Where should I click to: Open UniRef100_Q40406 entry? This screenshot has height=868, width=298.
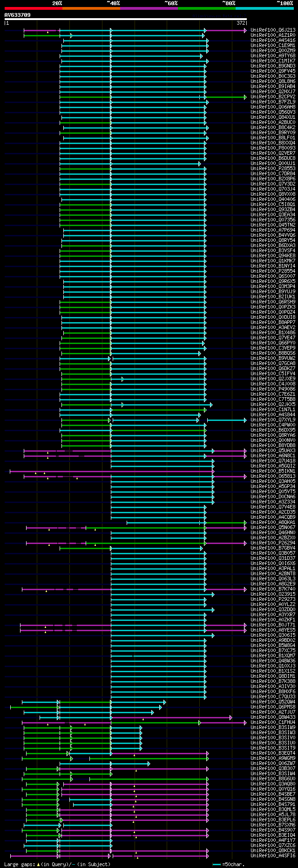point(273,200)
